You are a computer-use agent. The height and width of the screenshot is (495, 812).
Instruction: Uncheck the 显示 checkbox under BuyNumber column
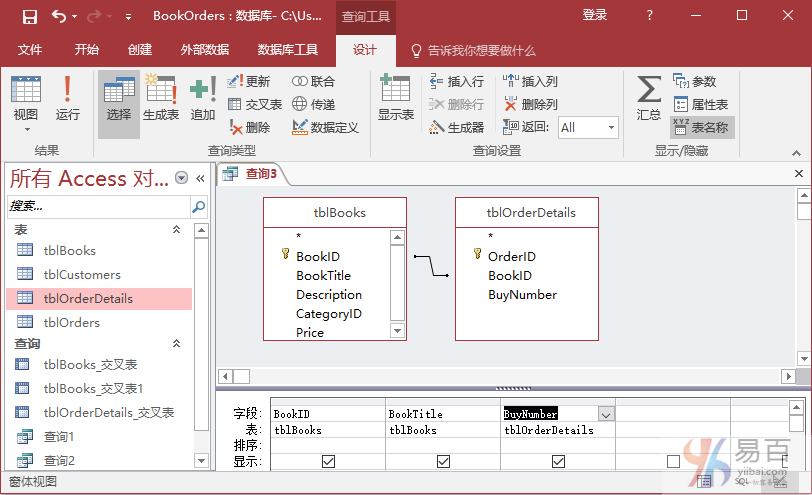tap(558, 461)
